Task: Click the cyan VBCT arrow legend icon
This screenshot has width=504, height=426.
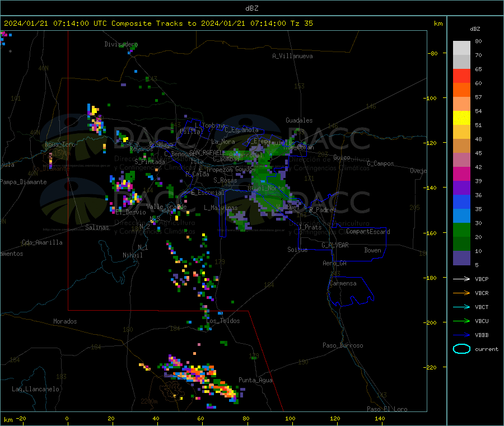Action: (x=461, y=307)
